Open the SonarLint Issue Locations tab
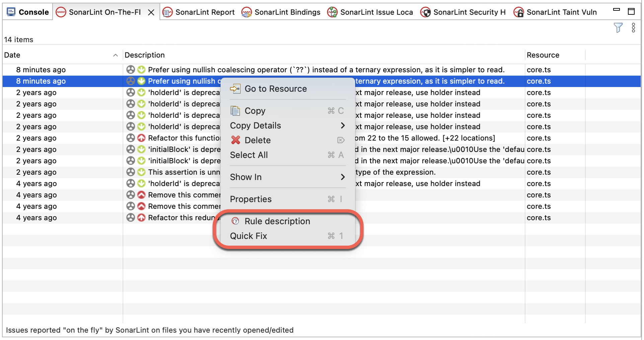The width and height of the screenshot is (644, 340). coord(370,12)
